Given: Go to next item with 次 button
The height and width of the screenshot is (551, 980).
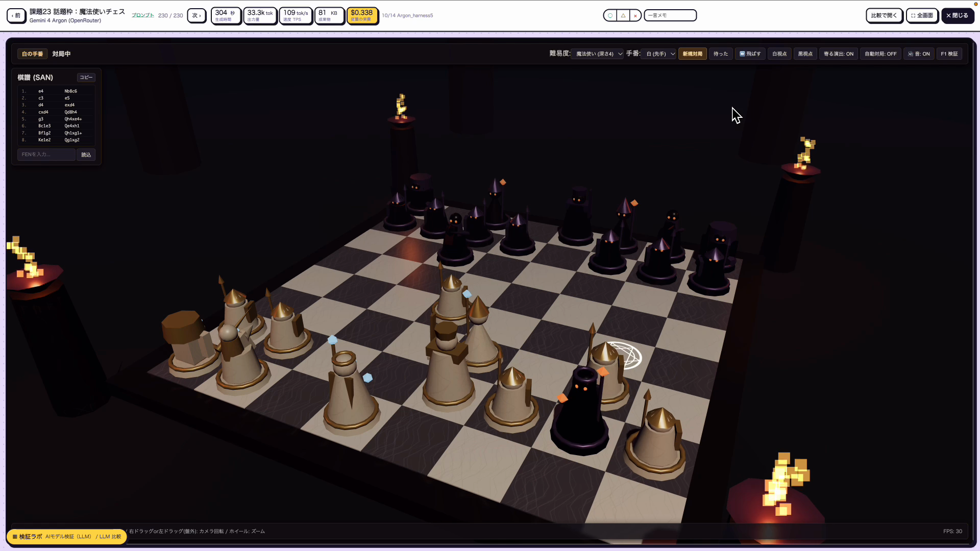Looking at the screenshot, I should click(197, 15).
